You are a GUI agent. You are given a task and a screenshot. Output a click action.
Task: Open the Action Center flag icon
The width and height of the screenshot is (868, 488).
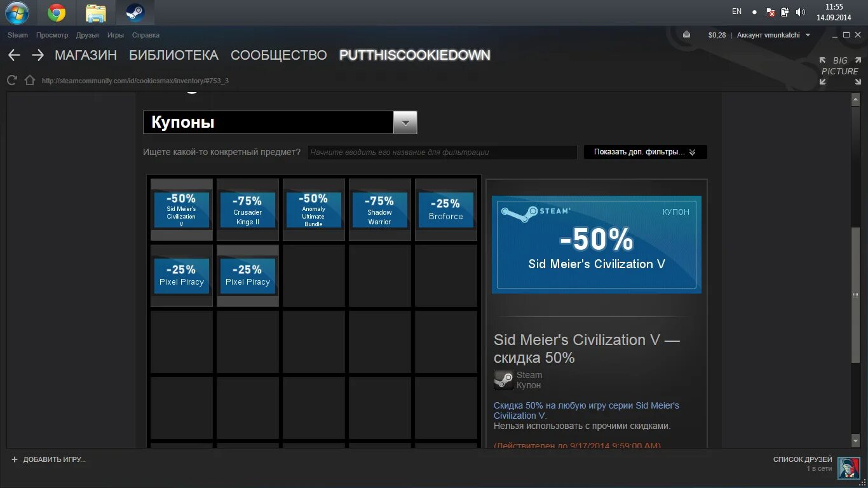coord(770,12)
